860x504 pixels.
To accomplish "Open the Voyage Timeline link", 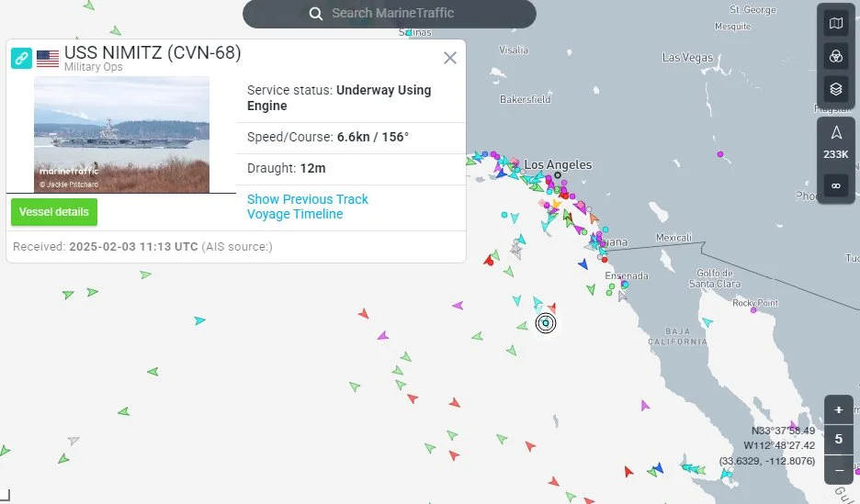I will [295, 214].
